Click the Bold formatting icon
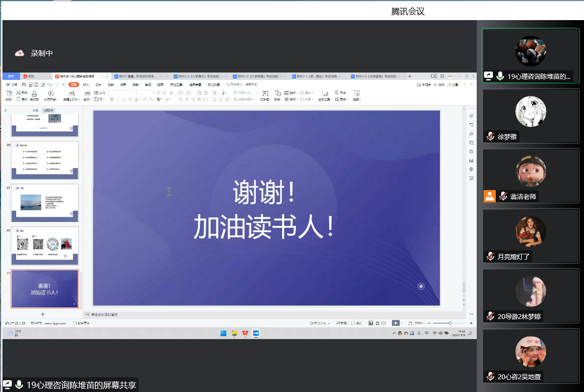Screen dimensions: 584x392 point(112,99)
